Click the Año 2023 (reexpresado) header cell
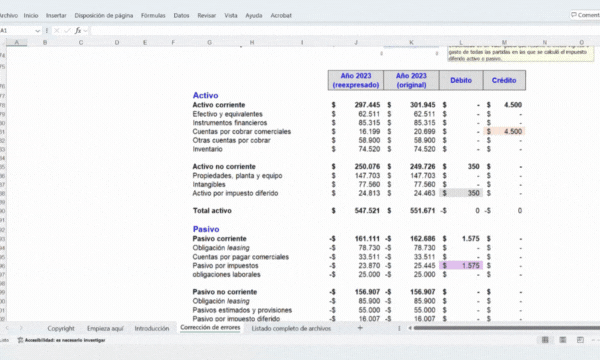This screenshot has height=360, width=600. coord(356,80)
